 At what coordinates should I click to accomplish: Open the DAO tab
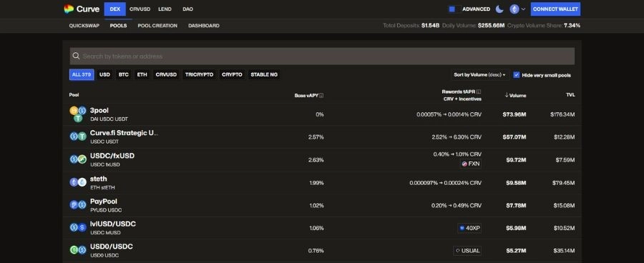(x=187, y=9)
